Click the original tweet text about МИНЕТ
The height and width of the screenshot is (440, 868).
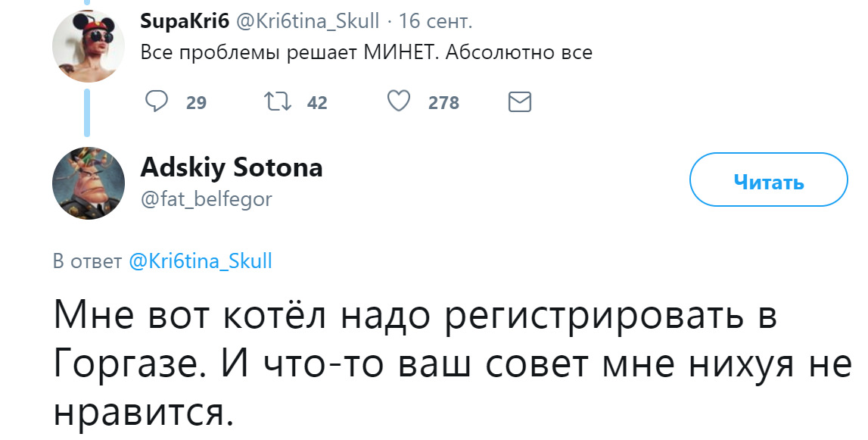(366, 53)
